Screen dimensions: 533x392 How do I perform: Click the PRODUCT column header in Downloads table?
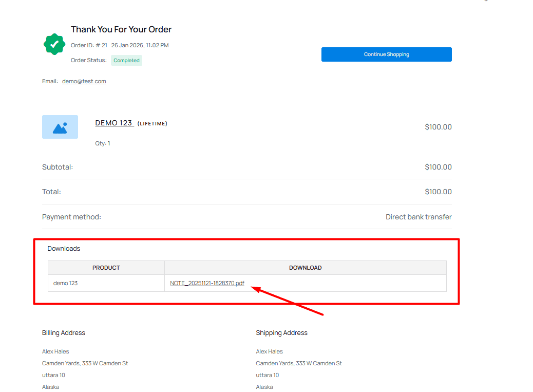[x=106, y=267]
